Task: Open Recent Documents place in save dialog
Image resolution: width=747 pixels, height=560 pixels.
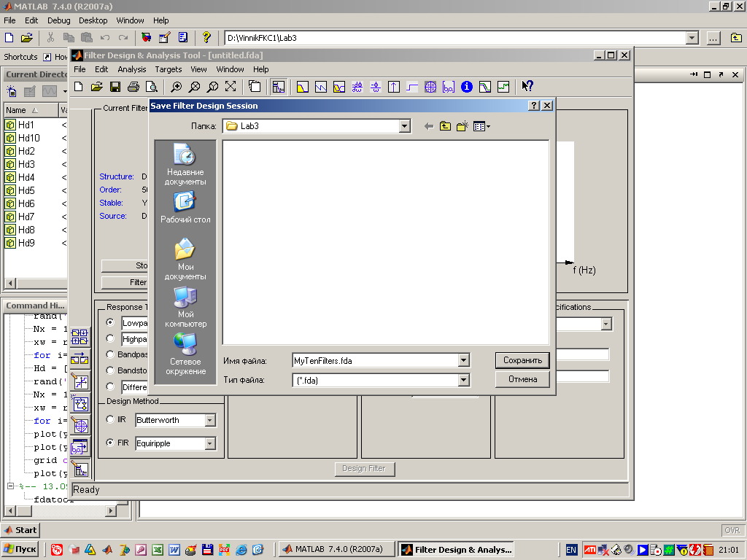Action: 185,165
